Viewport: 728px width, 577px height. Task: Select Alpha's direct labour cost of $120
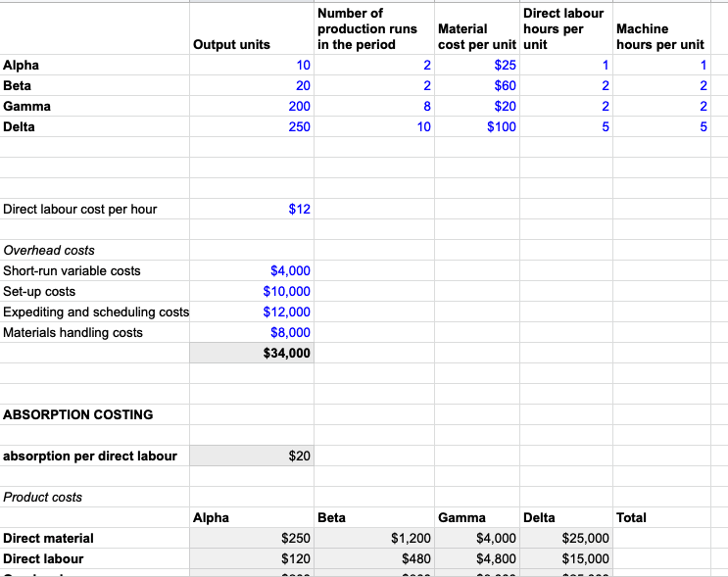[252, 558]
